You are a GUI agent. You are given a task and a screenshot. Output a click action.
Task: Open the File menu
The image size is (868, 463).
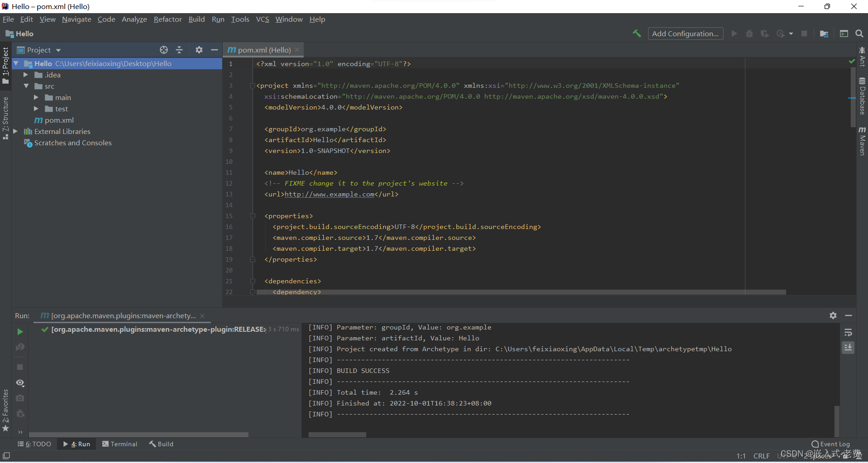pyautogui.click(x=8, y=19)
